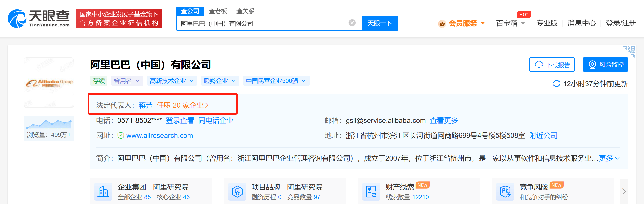Screen dimensions: 644x204
Task: Click the refresh icon next to update time
Action: (556, 84)
